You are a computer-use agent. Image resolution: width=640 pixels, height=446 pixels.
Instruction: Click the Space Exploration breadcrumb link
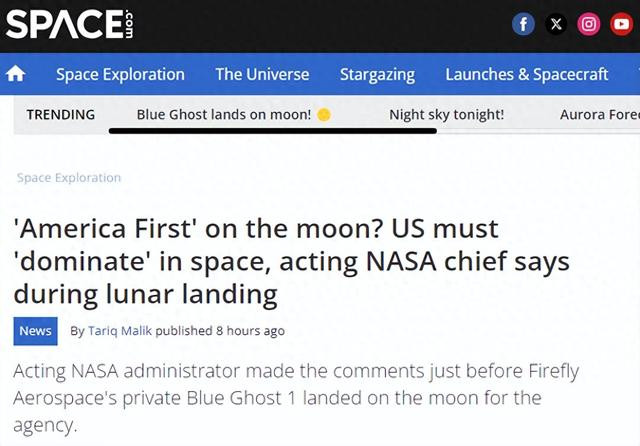click(69, 178)
